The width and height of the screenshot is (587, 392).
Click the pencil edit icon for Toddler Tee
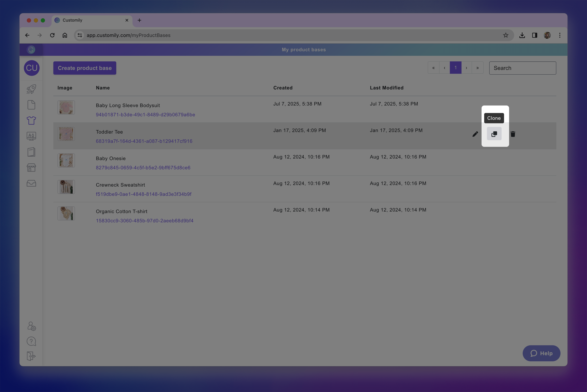(x=475, y=134)
